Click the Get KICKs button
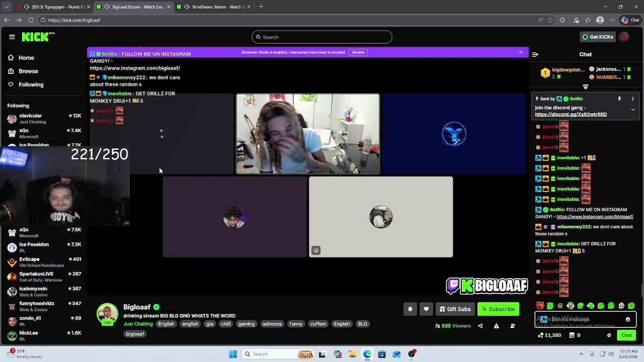This screenshot has width=644, height=362. 598,37
